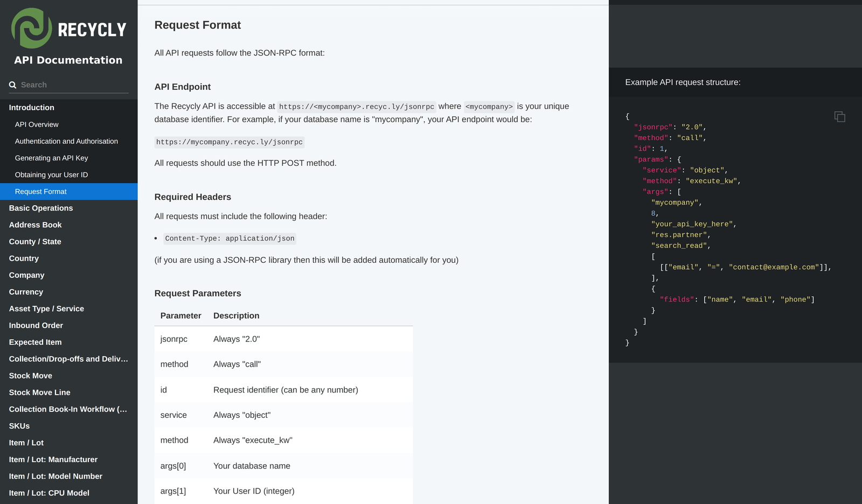Open the Inbound Order section
Image resolution: width=862 pixels, height=504 pixels.
[x=68, y=325]
